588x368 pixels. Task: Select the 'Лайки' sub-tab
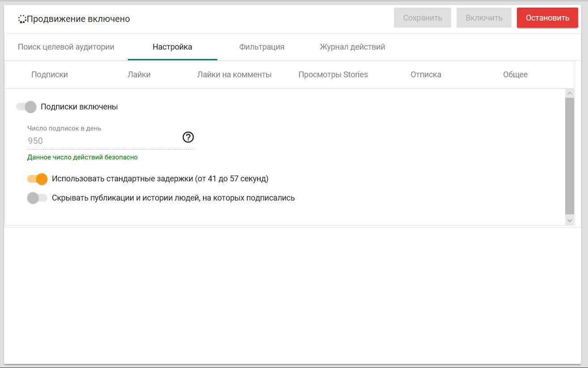pos(139,75)
